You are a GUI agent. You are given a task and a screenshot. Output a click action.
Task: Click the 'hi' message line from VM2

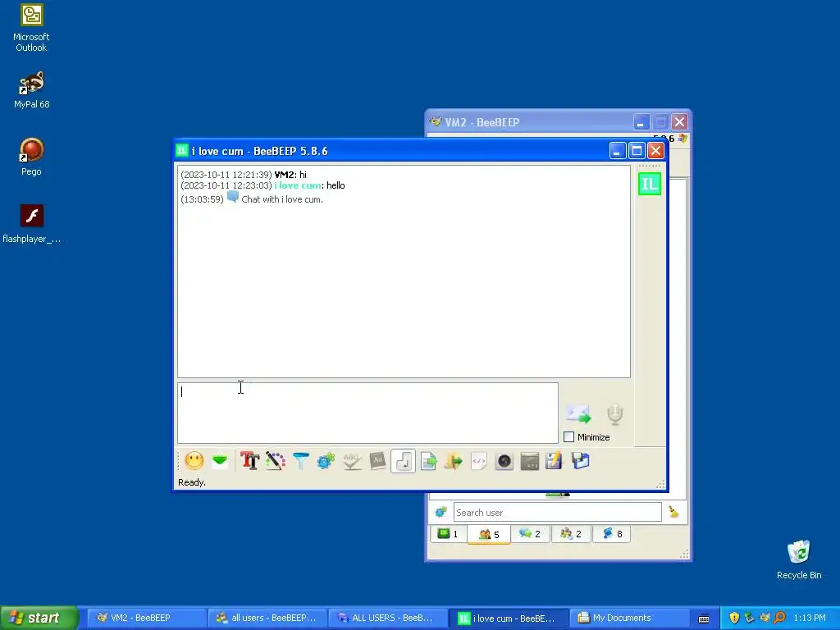tap(244, 175)
